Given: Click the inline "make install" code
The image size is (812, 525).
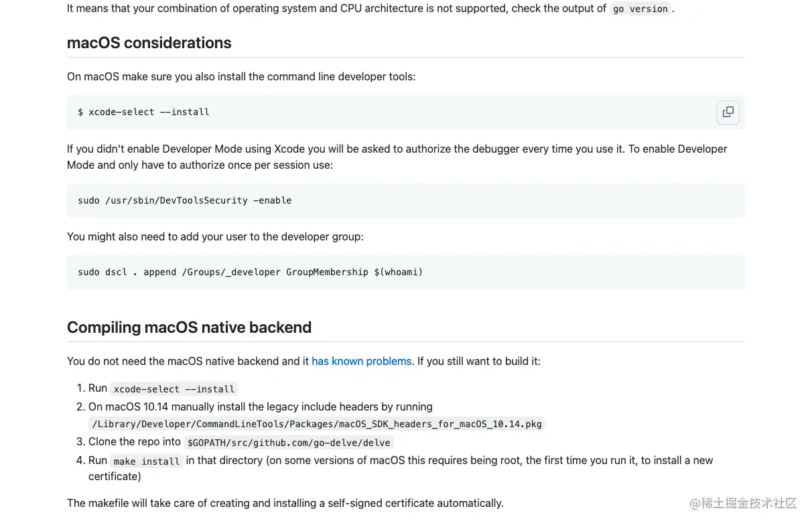Looking at the screenshot, I should tap(146, 461).
